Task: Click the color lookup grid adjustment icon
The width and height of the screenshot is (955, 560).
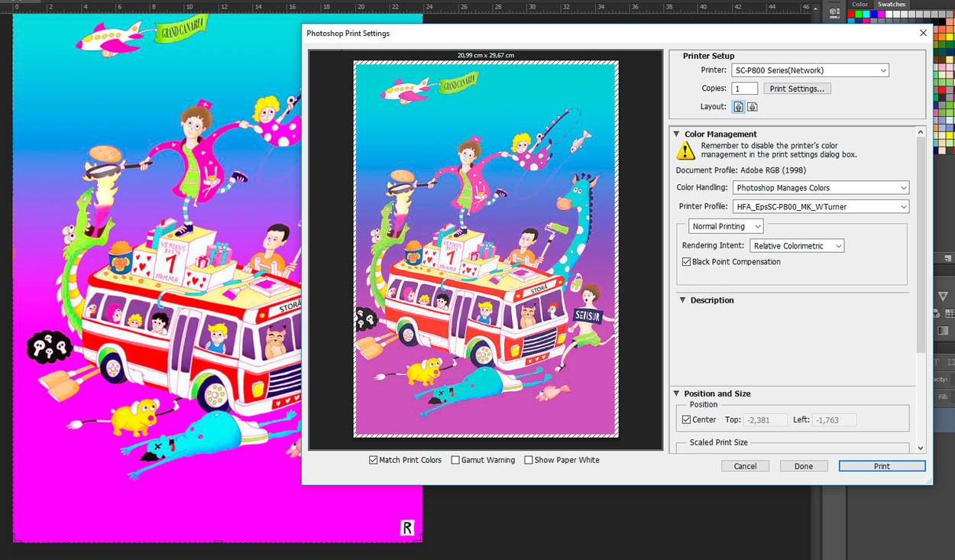Action: [x=950, y=313]
